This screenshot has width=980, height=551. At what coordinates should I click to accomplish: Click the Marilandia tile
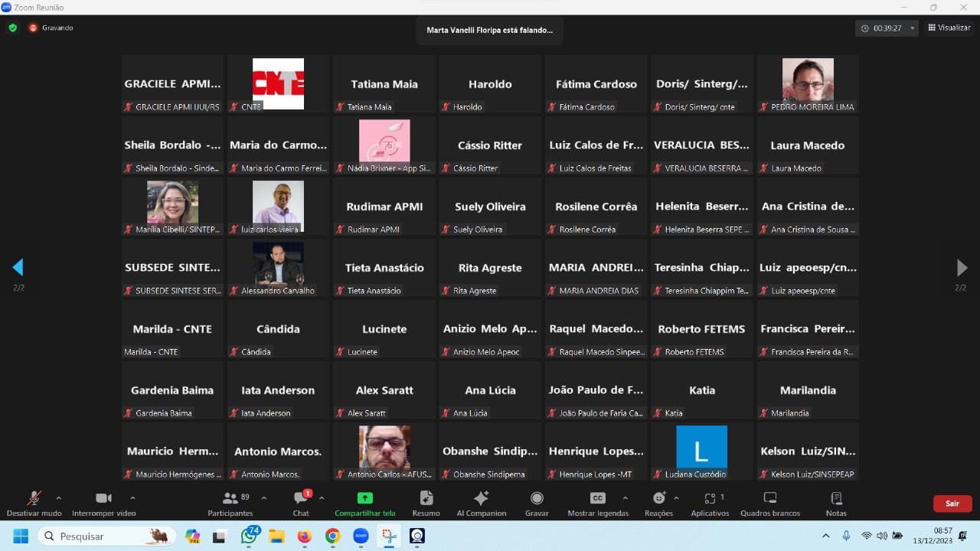tap(808, 390)
